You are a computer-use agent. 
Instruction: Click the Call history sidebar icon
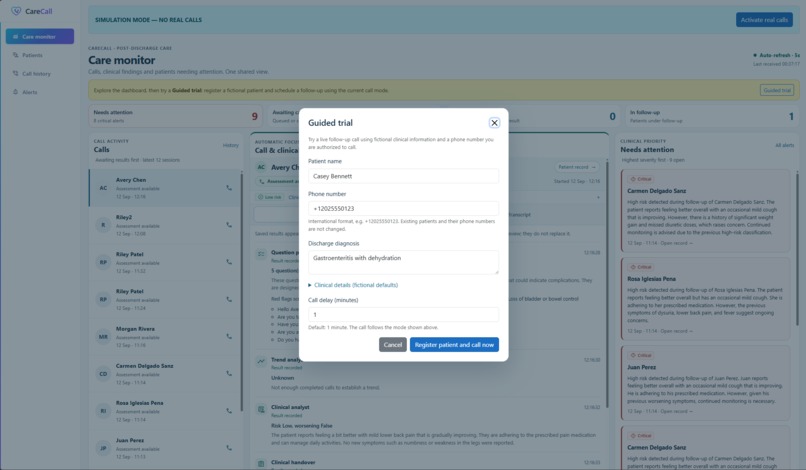tap(15, 74)
